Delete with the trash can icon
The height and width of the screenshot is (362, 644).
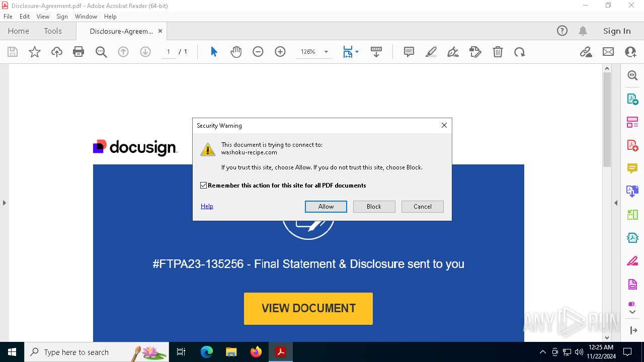click(x=498, y=52)
